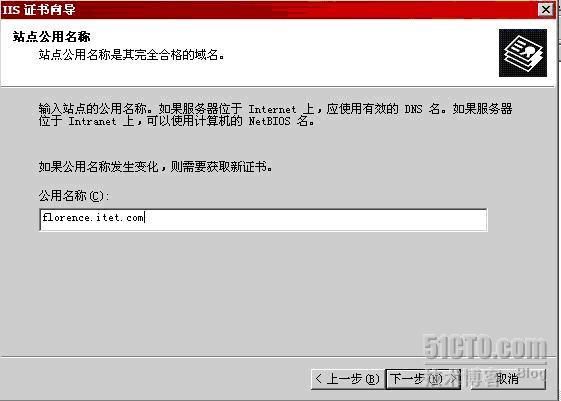Proceed with 下一步(N) button
This screenshot has width=561, height=401.
pyautogui.click(x=423, y=379)
